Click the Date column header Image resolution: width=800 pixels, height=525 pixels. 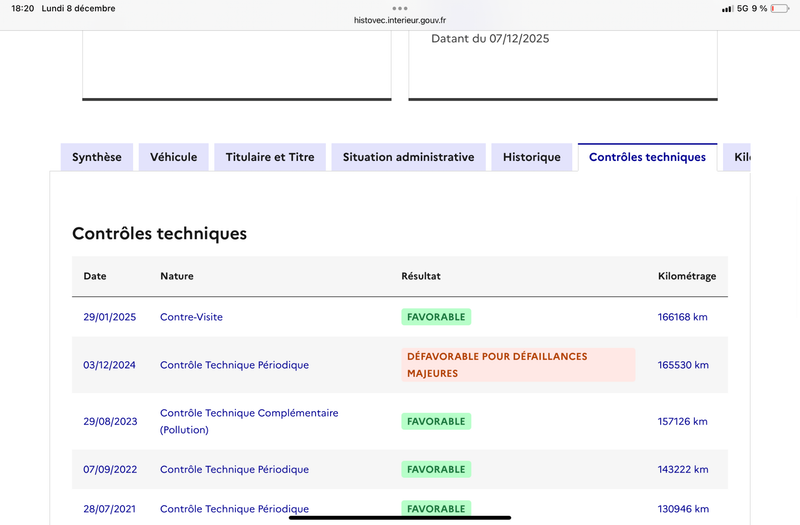(95, 276)
